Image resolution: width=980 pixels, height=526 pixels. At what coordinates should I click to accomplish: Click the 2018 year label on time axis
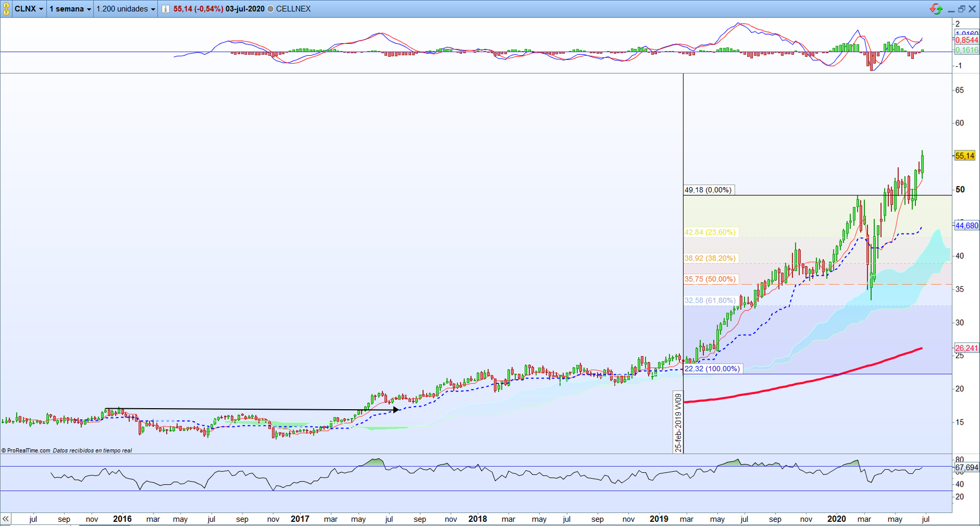478,519
